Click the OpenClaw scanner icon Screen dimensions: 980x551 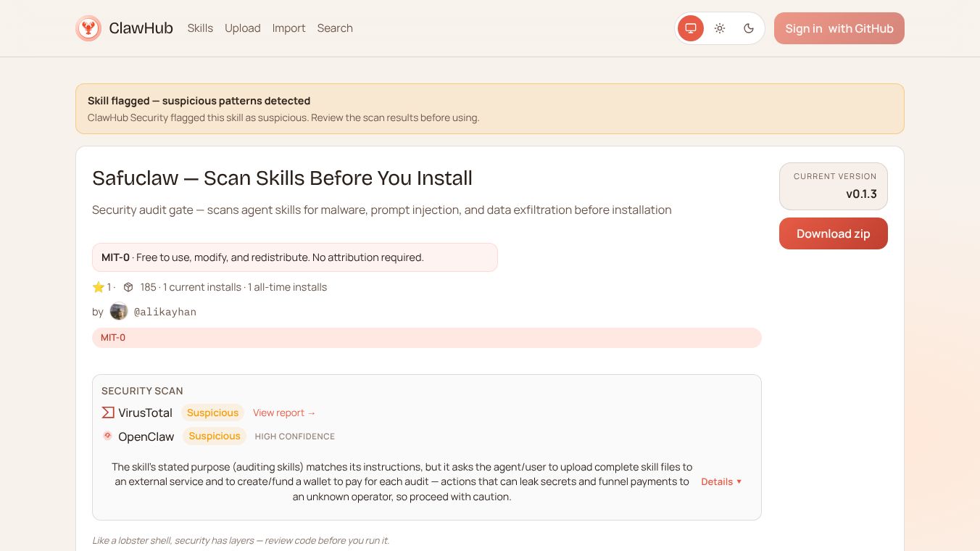coord(108,436)
